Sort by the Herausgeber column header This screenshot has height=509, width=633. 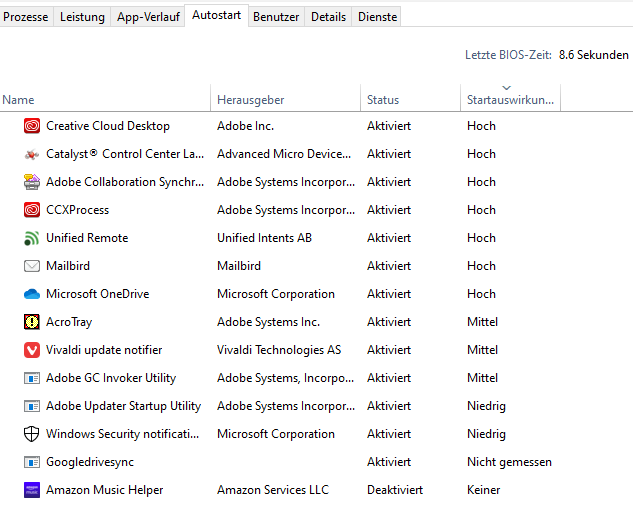click(285, 98)
